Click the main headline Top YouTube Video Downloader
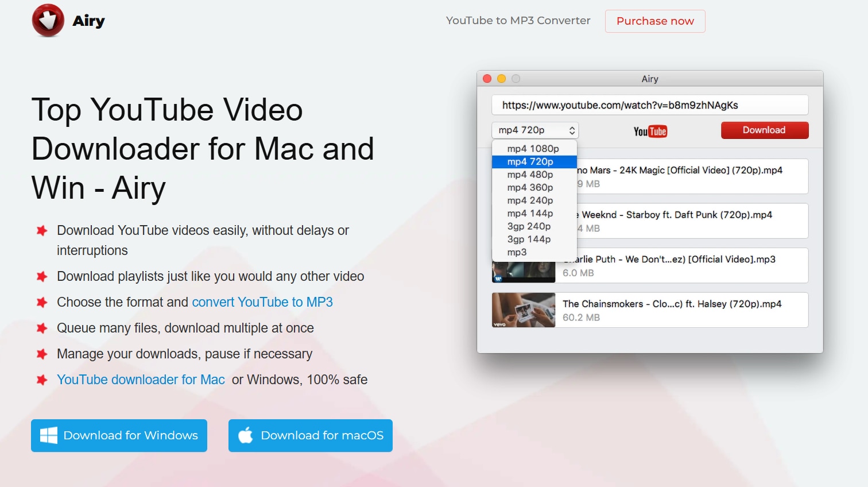The image size is (868, 487). pyautogui.click(x=203, y=149)
